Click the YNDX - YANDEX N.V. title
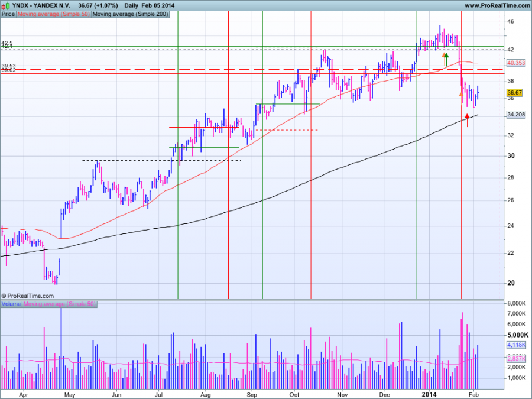Screen dimensions: 532x399 tap(41, 5)
